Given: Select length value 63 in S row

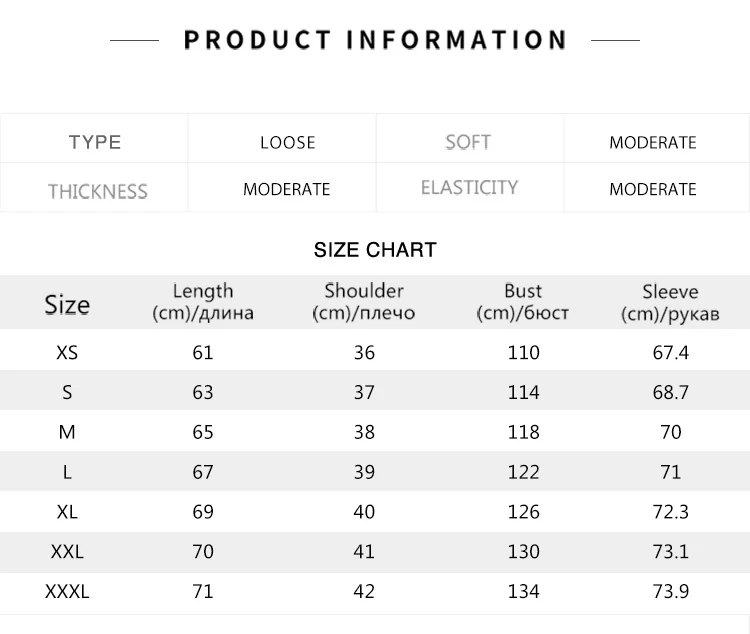Looking at the screenshot, I should 203,392.
